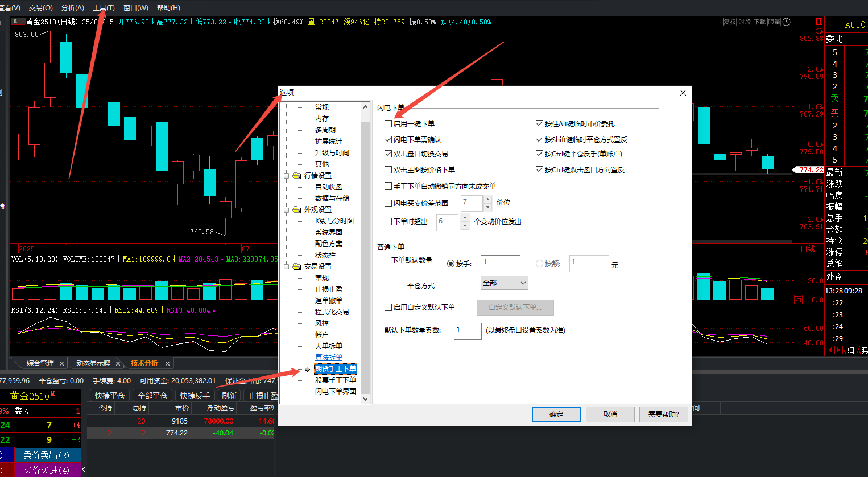
Task: Switch to the 动态显示牌 tab
Action: pyautogui.click(x=93, y=363)
